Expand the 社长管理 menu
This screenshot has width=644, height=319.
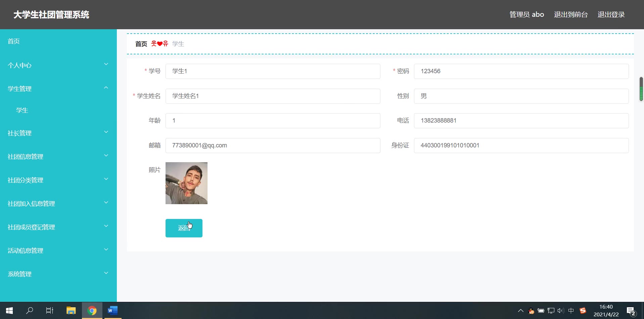(x=58, y=133)
